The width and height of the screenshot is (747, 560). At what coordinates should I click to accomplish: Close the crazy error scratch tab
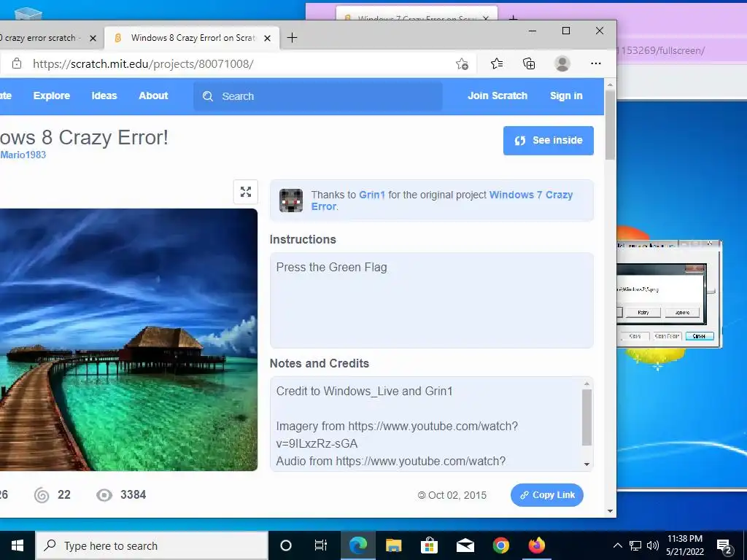click(93, 38)
